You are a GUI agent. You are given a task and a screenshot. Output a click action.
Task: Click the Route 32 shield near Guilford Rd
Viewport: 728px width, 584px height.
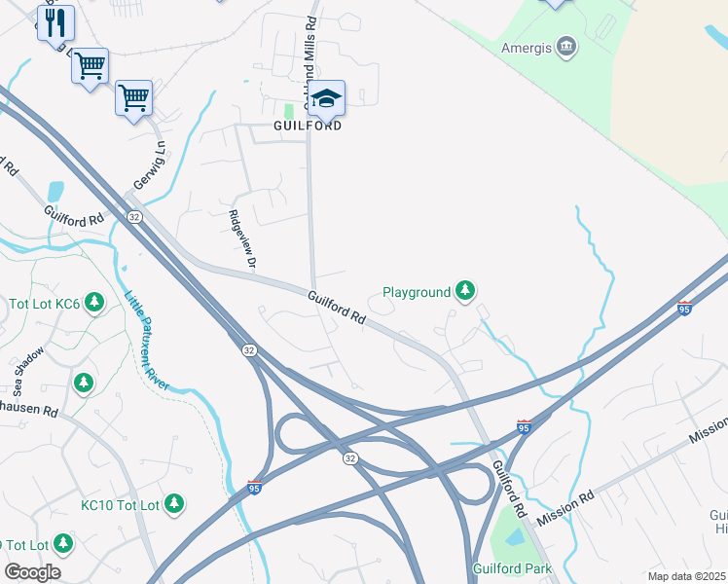pyautogui.click(x=134, y=217)
